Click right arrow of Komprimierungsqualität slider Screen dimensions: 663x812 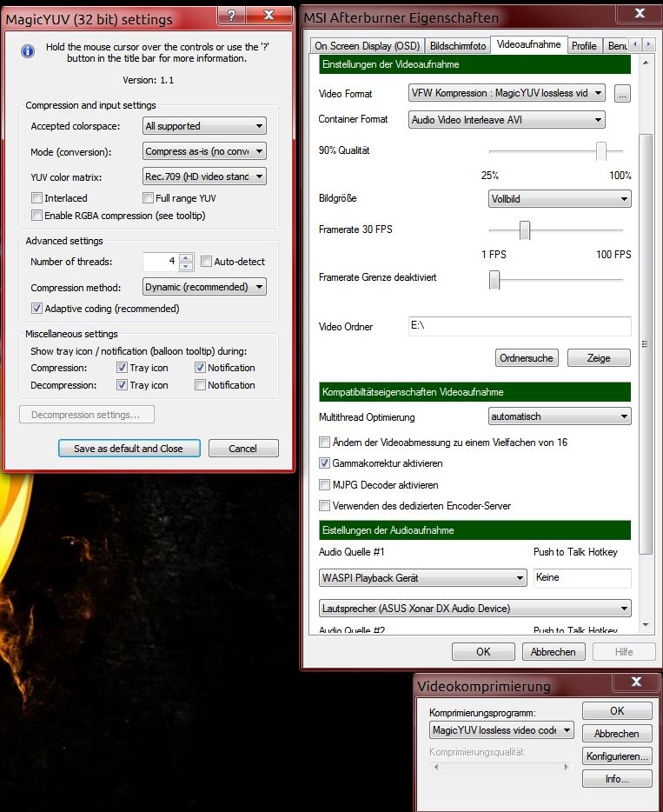(x=566, y=767)
